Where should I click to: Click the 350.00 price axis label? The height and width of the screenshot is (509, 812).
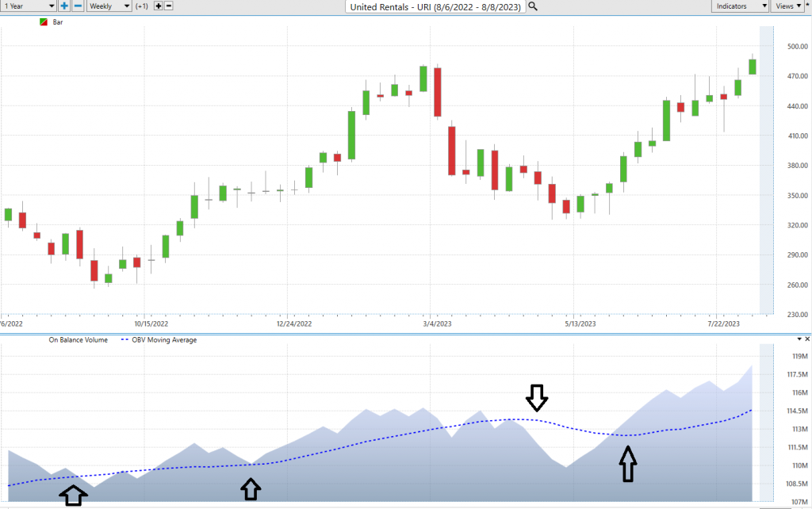(798, 196)
